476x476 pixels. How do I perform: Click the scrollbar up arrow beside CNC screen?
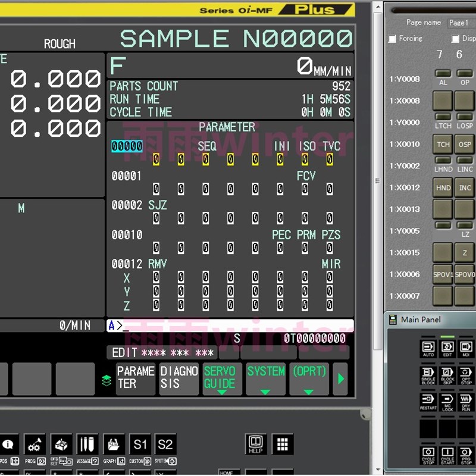click(x=377, y=7)
